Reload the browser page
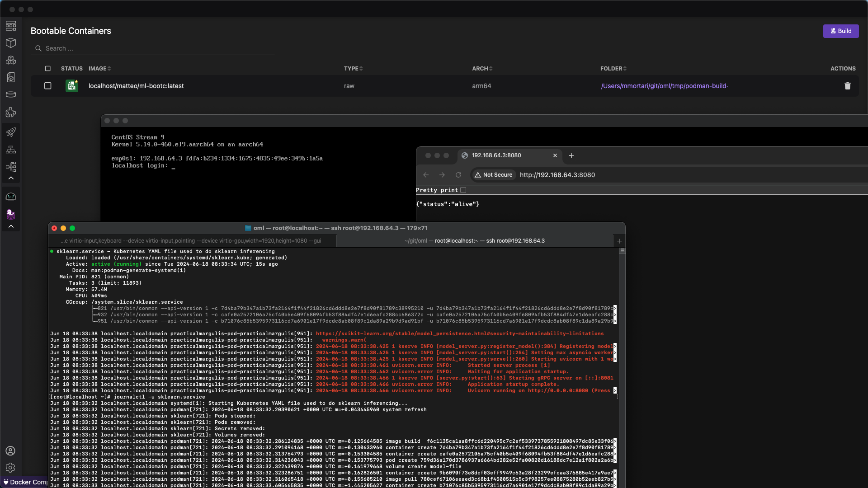This screenshot has height=488, width=868. [458, 175]
